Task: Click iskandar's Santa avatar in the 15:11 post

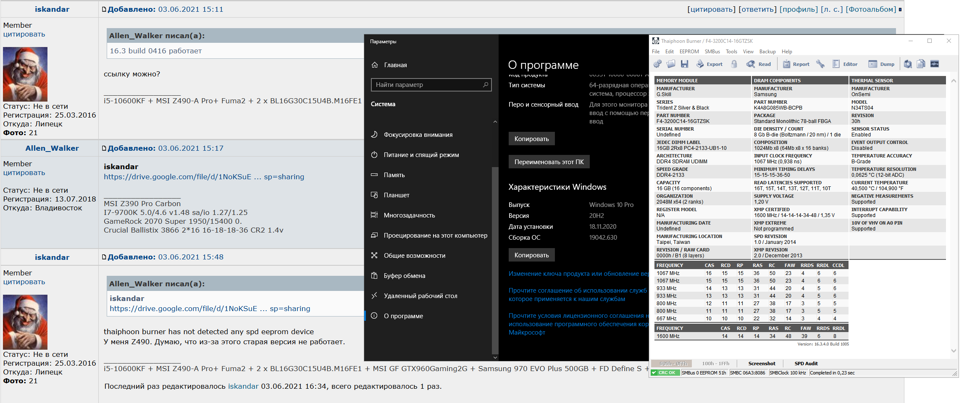Action: pos(25,74)
